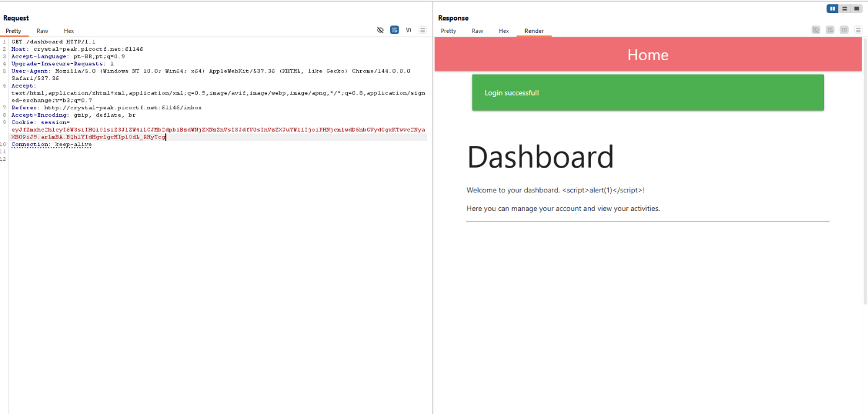Screen dimensions: 868x414
Task: Click the Login successful! green banner
Action: coord(648,92)
